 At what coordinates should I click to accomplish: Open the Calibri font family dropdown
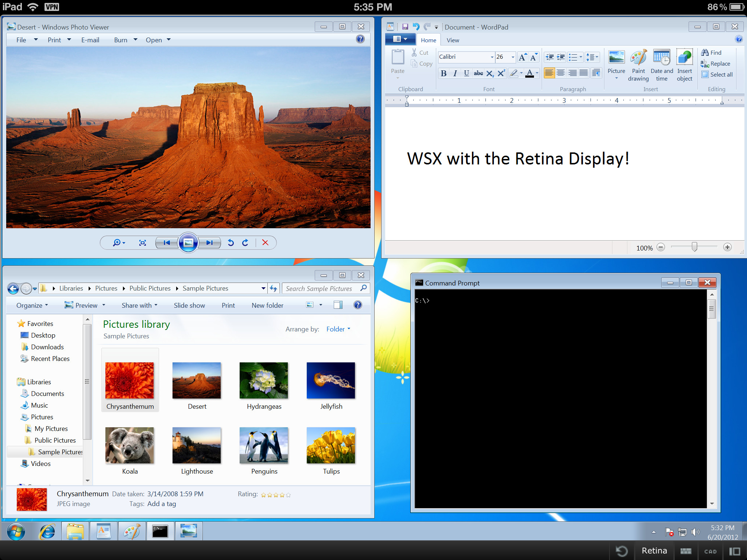[x=492, y=57]
